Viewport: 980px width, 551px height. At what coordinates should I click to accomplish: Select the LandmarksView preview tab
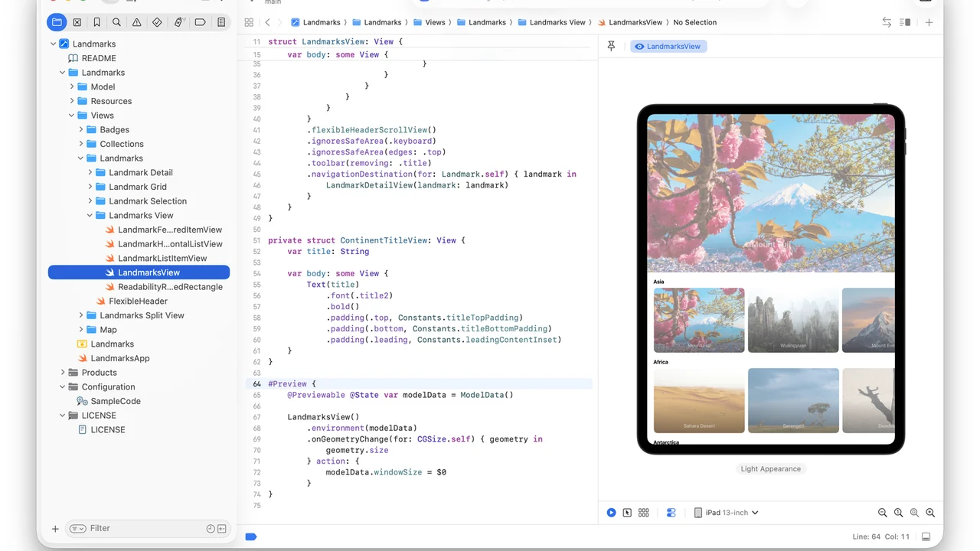coord(668,47)
